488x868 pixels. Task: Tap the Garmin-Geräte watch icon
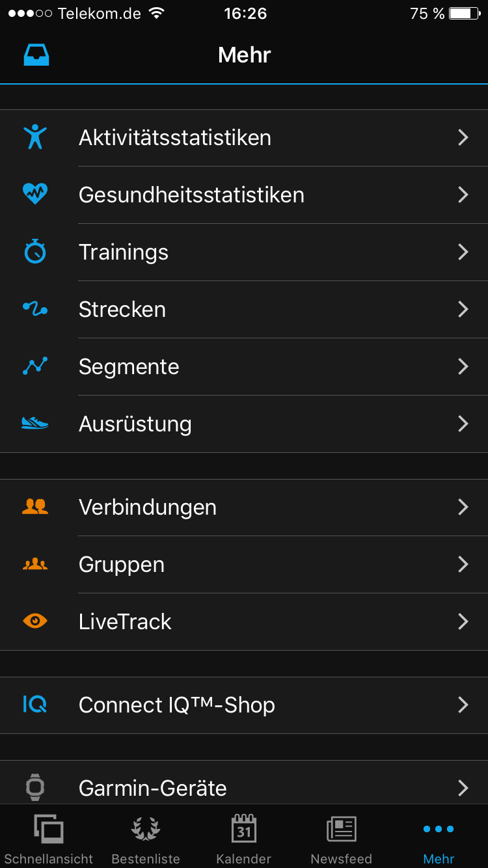(35, 787)
